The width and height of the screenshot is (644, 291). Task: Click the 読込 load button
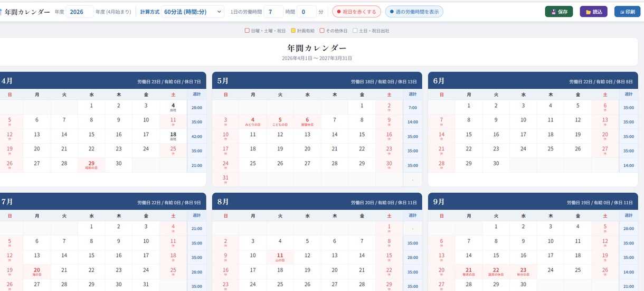pos(593,12)
